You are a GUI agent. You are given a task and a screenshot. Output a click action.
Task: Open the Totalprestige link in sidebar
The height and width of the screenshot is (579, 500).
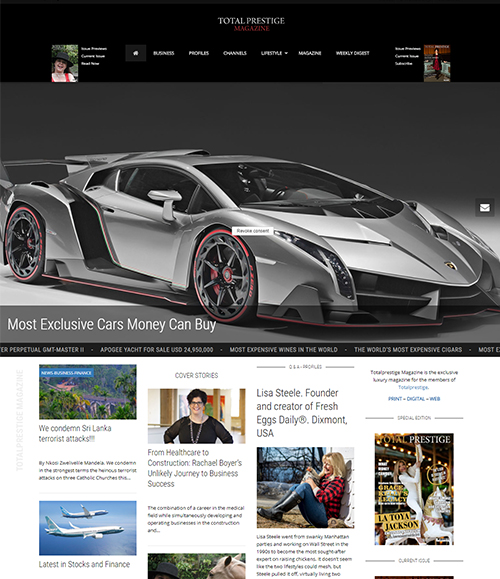pyautogui.click(x=413, y=387)
